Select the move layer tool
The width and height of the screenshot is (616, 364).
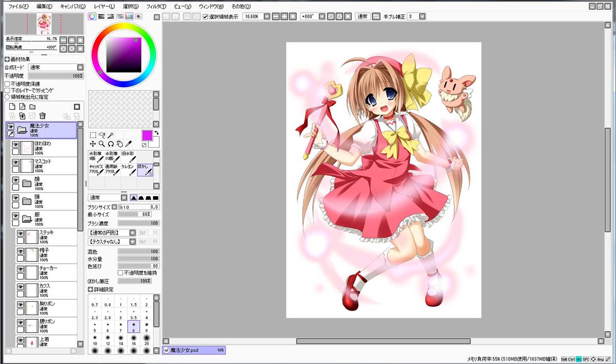pos(93,144)
